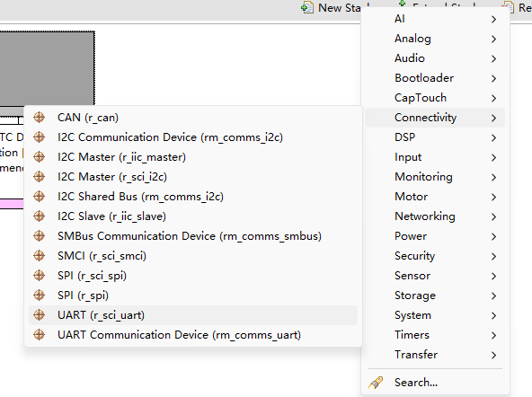Image resolution: width=532 pixels, height=397 pixels.
Task: Expand the Analog submenu arrow
Action: point(493,39)
